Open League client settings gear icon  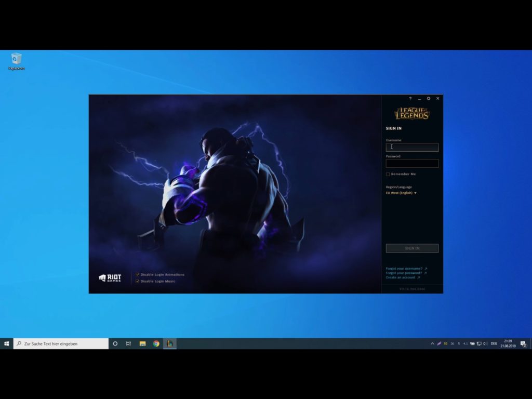tap(429, 98)
